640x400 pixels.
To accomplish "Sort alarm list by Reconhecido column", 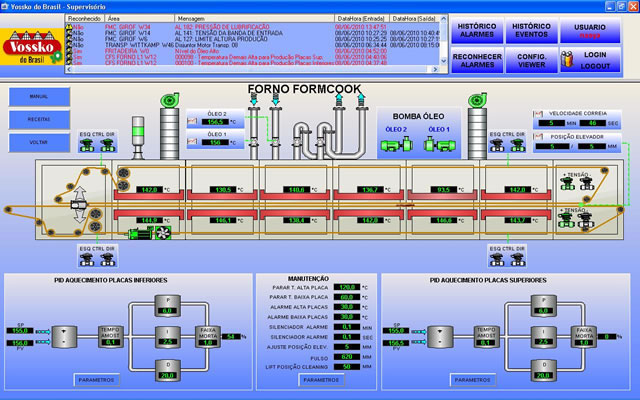I will (x=85, y=19).
